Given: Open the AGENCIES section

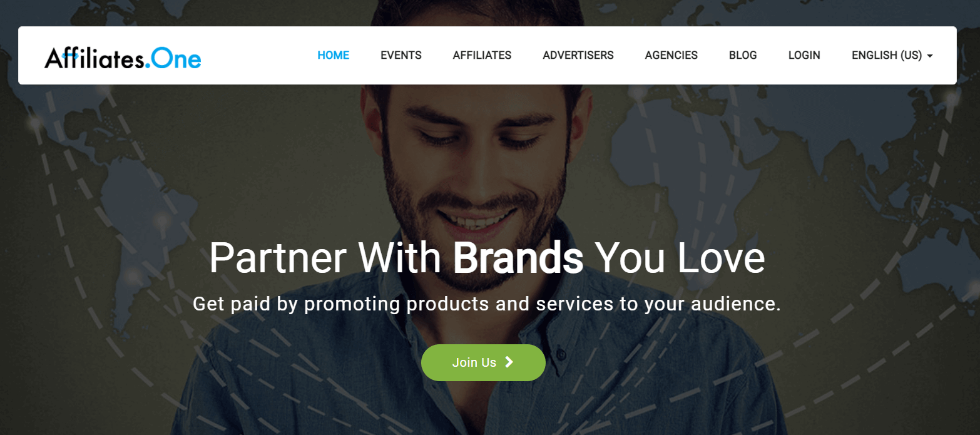Looking at the screenshot, I should click(671, 55).
